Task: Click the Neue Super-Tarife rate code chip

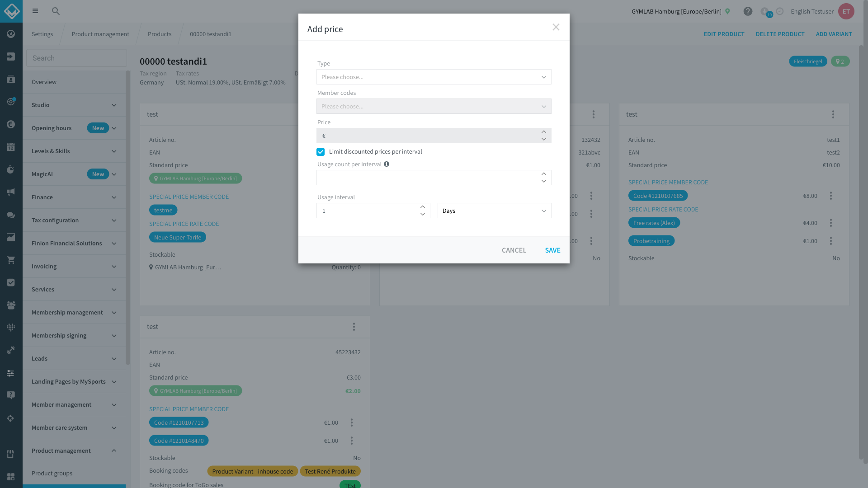Action: pyautogui.click(x=177, y=237)
